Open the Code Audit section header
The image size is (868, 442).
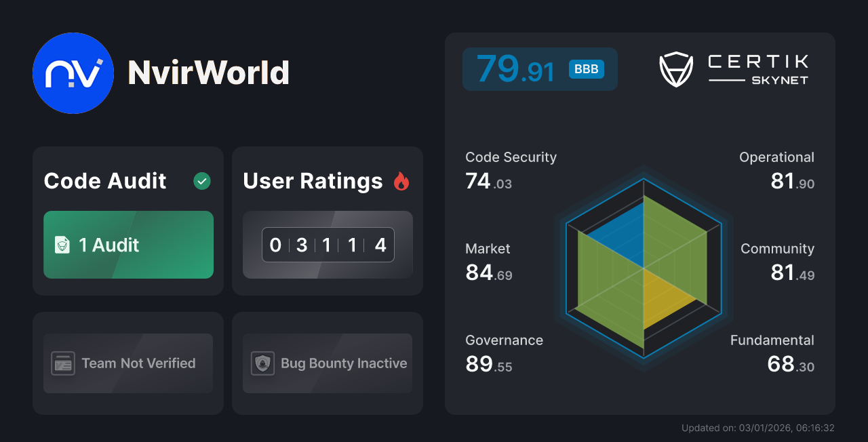coord(104,181)
